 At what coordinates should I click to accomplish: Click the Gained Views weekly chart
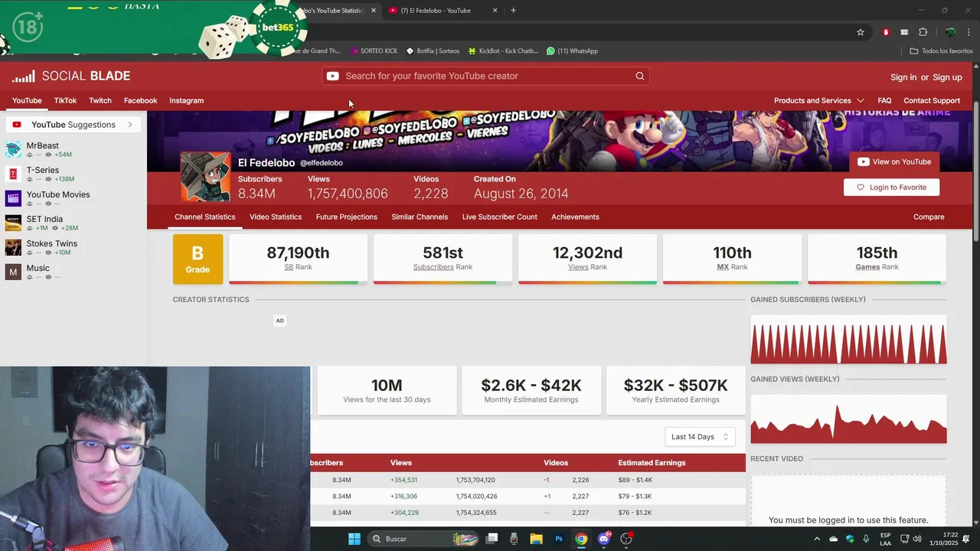(x=848, y=419)
